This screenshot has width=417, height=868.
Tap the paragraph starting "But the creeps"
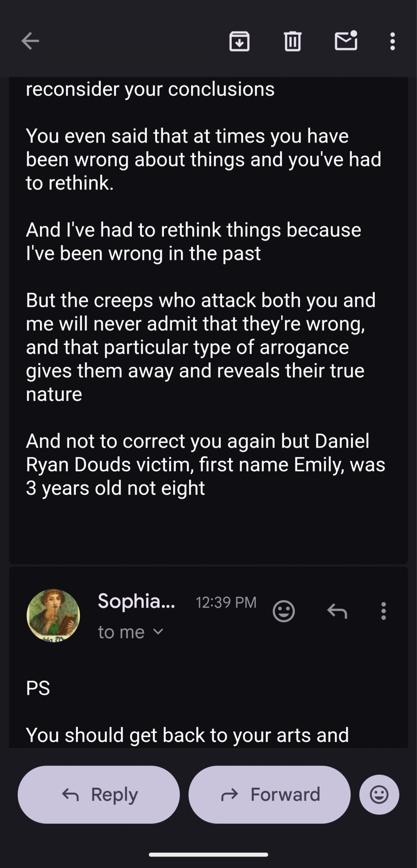pos(201,347)
